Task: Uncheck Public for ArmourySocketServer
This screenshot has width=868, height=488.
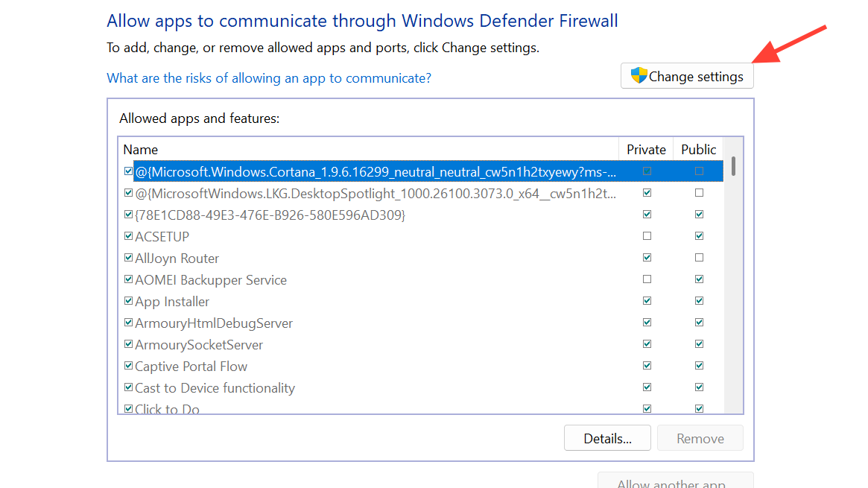Action: tap(699, 344)
